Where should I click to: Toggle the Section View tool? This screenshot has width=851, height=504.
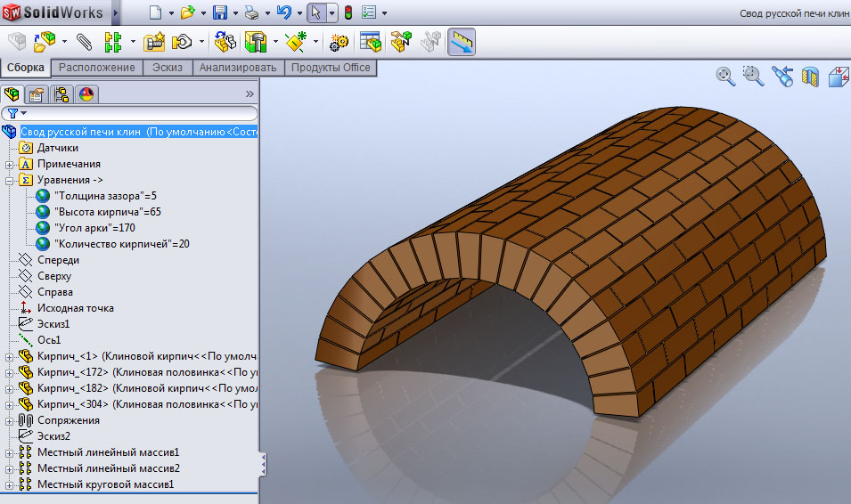click(x=810, y=77)
